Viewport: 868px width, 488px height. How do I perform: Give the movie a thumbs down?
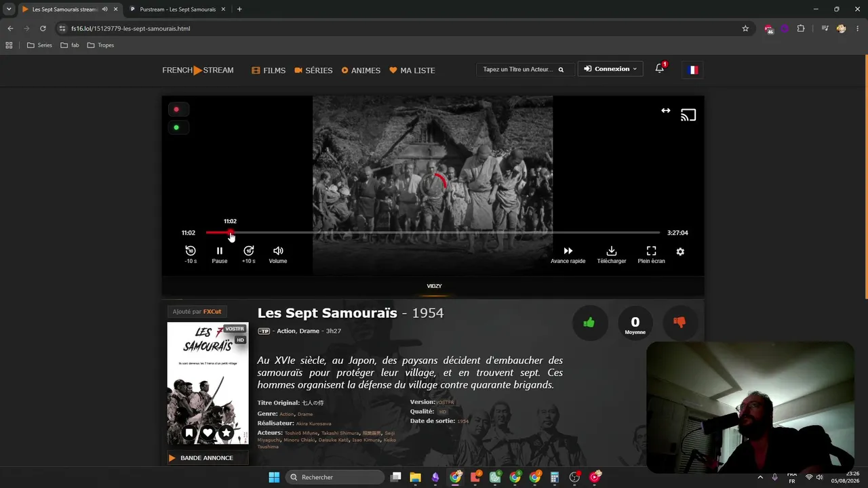click(679, 323)
